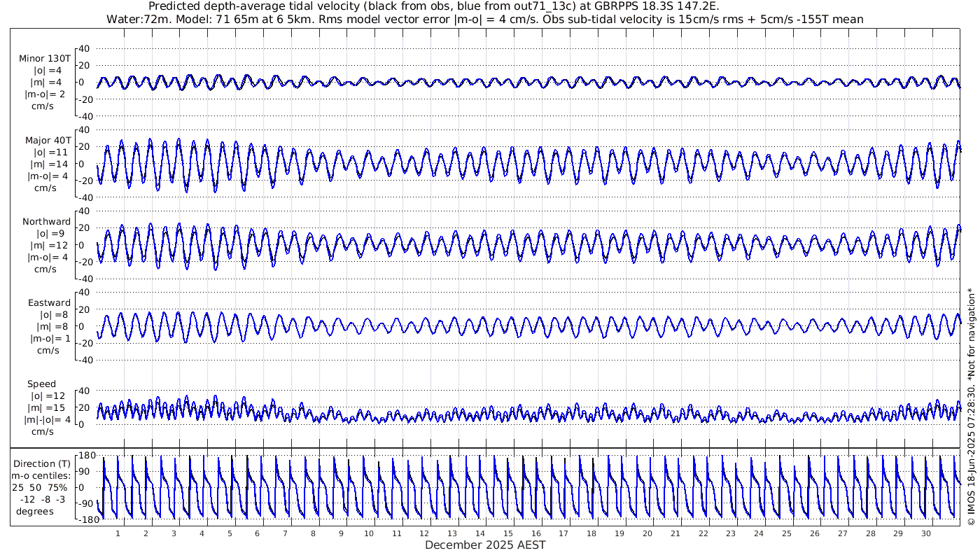Select day 8 on the date axis

point(314,533)
